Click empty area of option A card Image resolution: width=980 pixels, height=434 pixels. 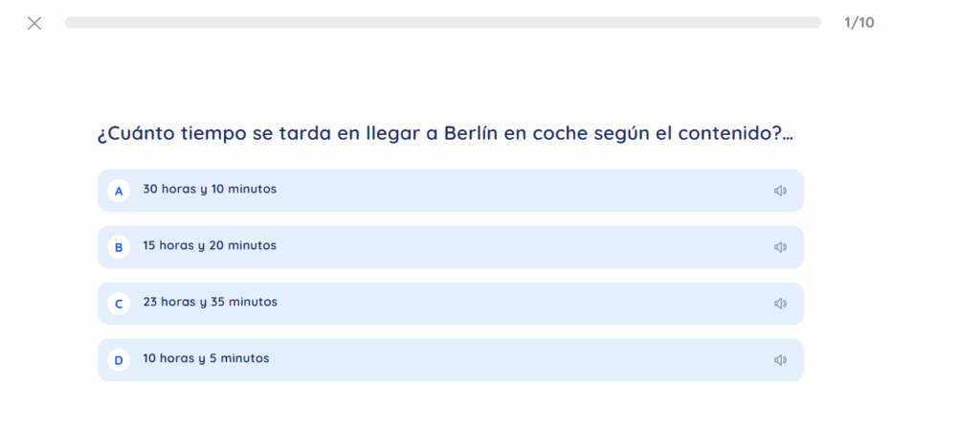(x=526, y=191)
